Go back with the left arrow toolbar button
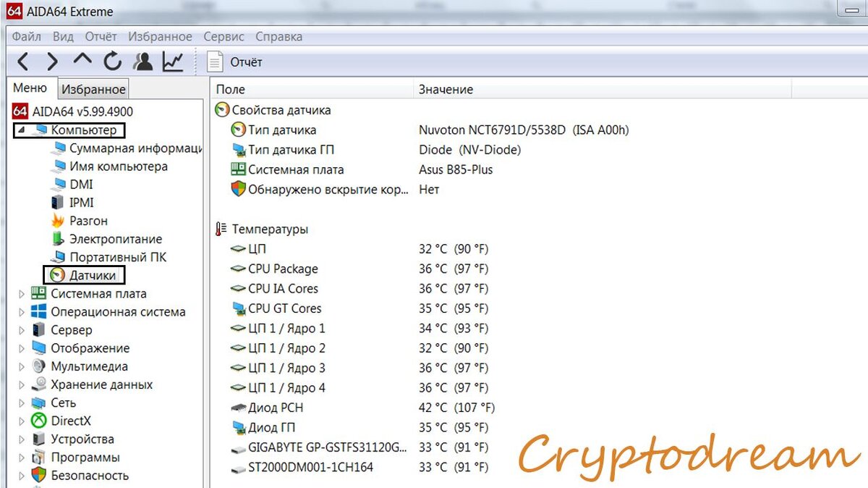Image resolution: width=868 pixels, height=488 pixels. (23, 62)
